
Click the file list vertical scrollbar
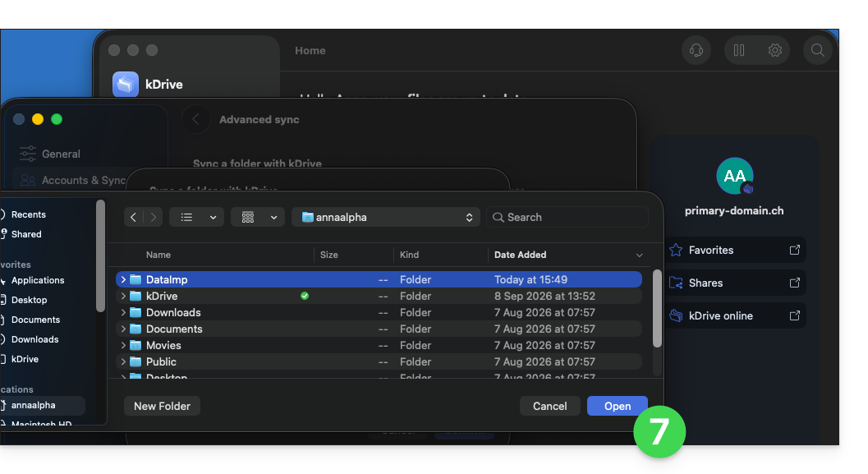[x=657, y=308]
